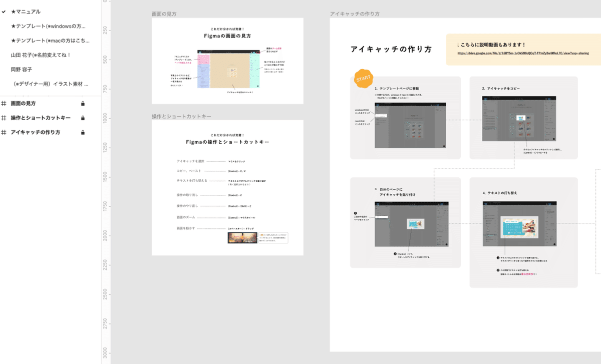This screenshot has height=364, width=601.
Task: Click the checkmark beside ★マニュアル page
Action: [x=4, y=11]
